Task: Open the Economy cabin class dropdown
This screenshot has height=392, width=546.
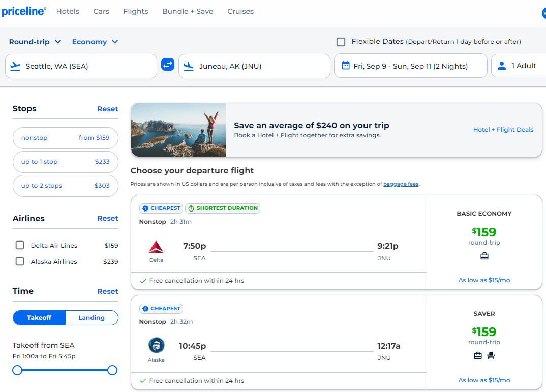Action: coord(95,41)
